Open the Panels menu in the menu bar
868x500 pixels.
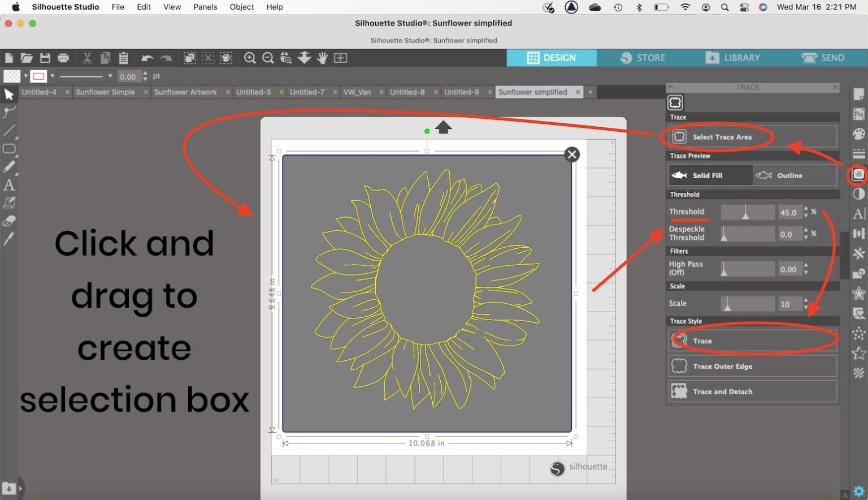click(x=205, y=7)
